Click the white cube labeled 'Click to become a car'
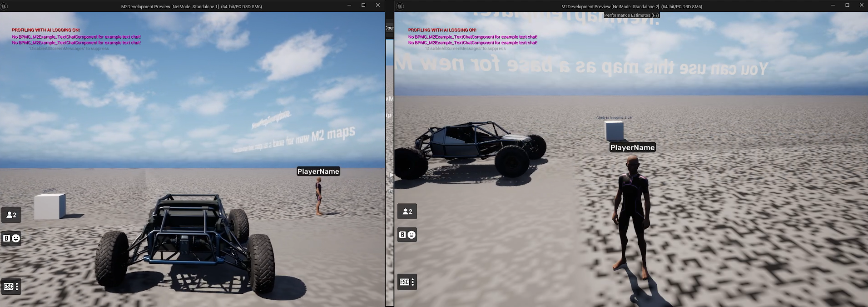Image resolution: width=868 pixels, height=307 pixels. (614, 131)
